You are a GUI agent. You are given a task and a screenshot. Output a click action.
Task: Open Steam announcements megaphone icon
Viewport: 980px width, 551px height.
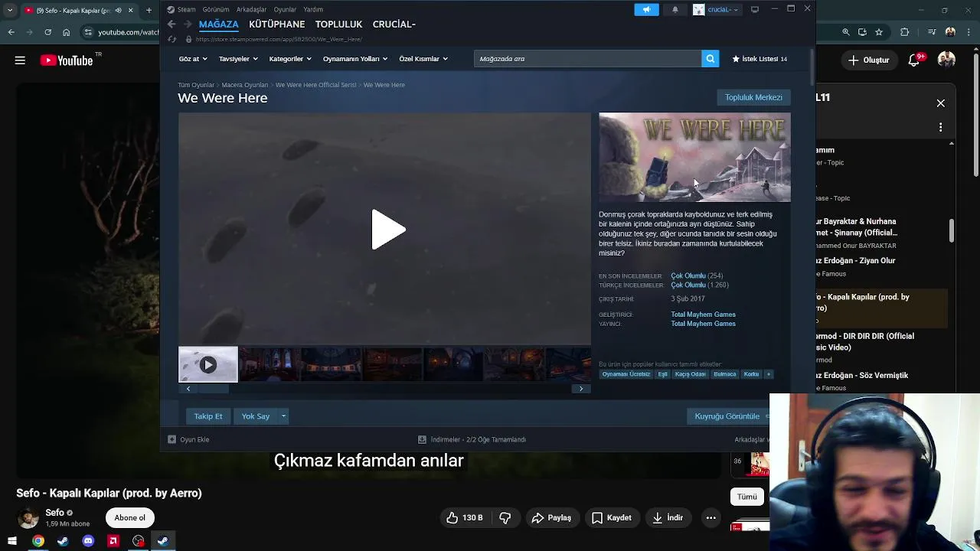tap(646, 9)
